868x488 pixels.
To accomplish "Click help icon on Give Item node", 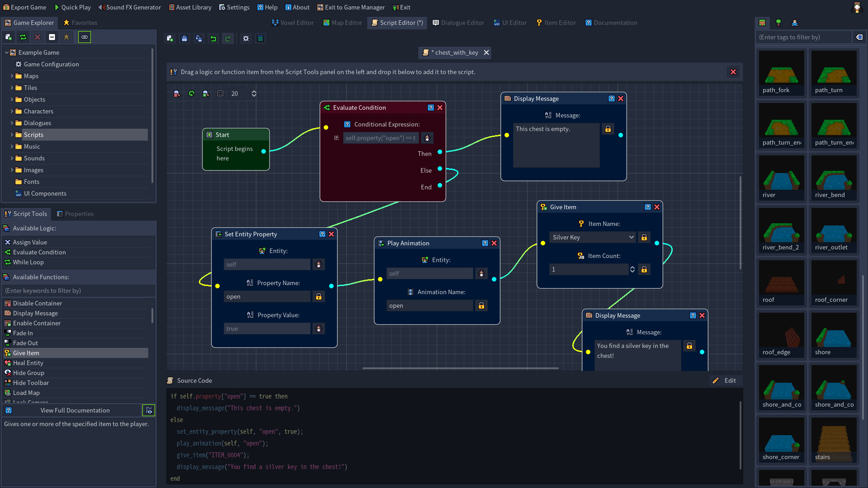I will [x=647, y=207].
